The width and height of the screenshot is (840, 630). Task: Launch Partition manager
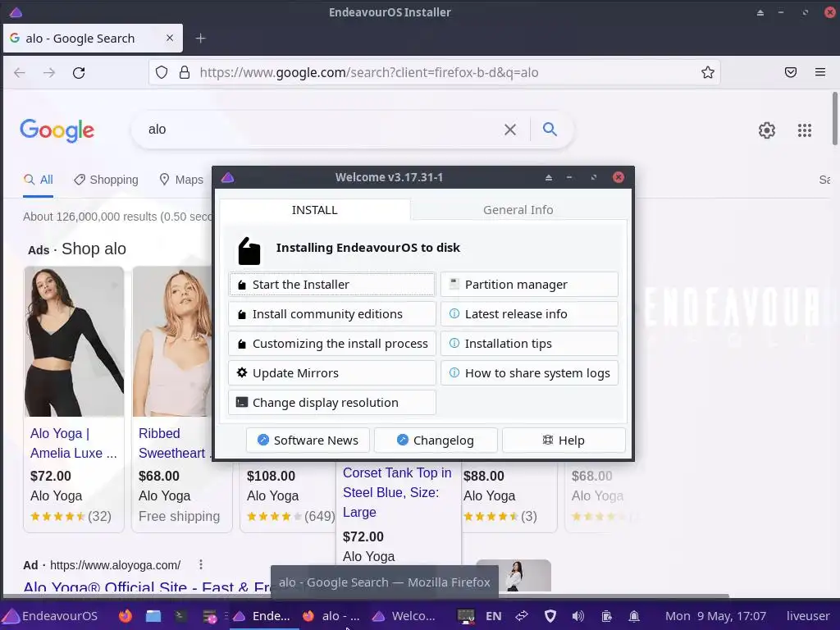click(x=529, y=285)
